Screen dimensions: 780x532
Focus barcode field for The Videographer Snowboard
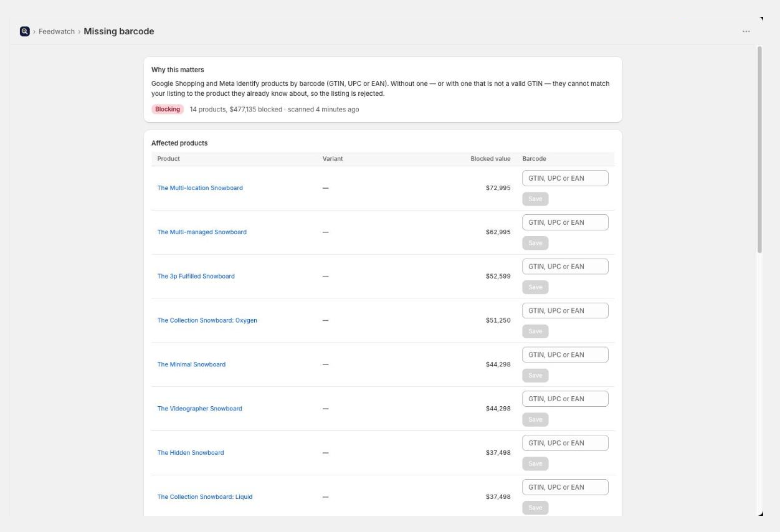pyautogui.click(x=565, y=399)
